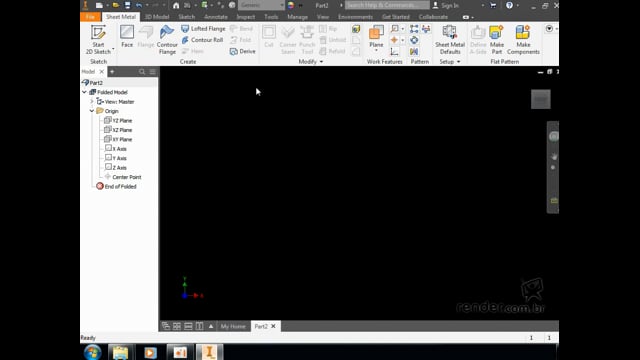Open the File menu
Viewport: 640px width, 360px height.
point(90,17)
